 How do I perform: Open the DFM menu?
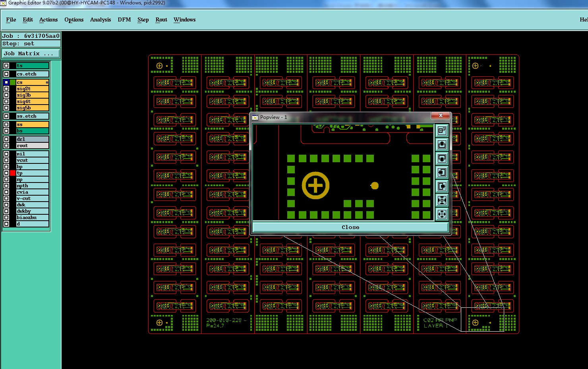(124, 19)
